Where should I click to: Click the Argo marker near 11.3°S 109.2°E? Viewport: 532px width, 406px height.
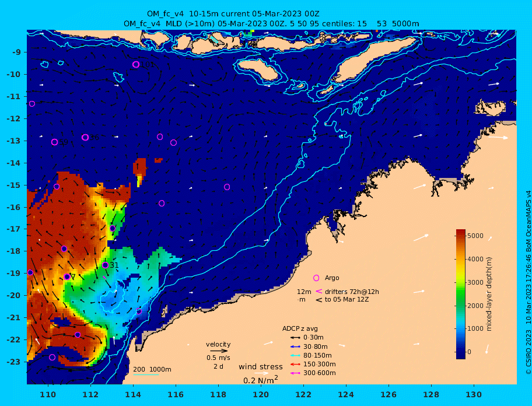tap(32, 104)
